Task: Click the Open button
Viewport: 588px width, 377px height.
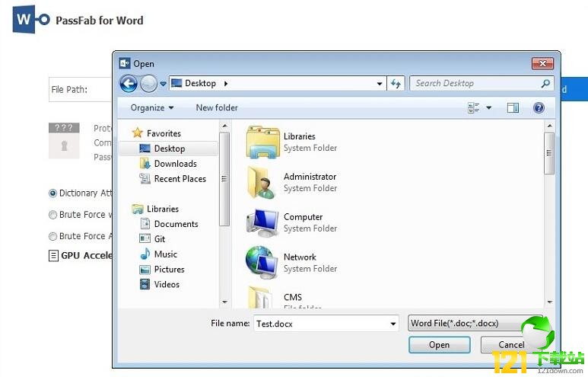Action: [439, 345]
